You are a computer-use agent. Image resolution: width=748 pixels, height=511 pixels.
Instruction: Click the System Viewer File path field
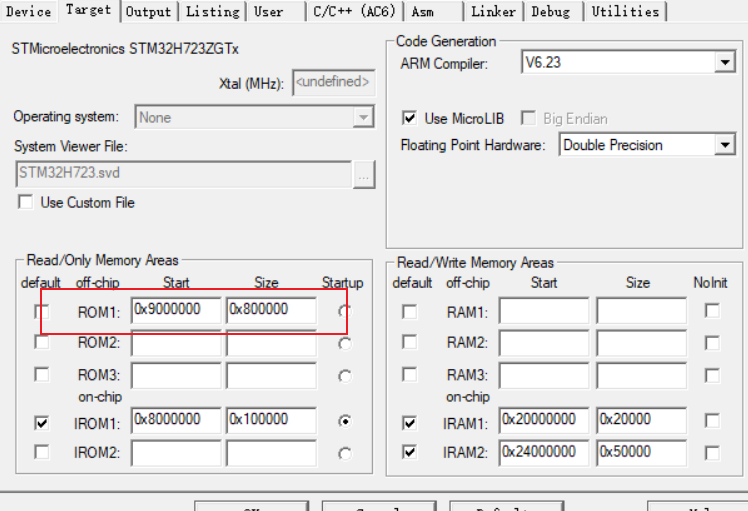(184, 173)
